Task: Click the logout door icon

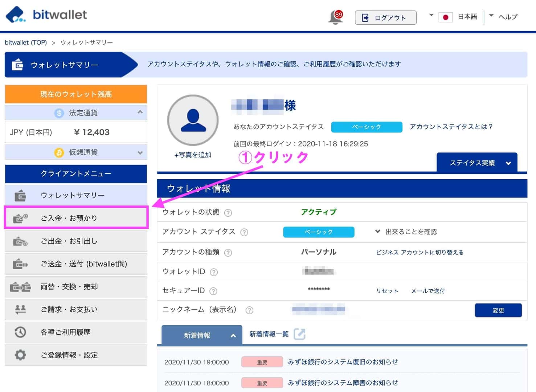Action: pyautogui.click(x=365, y=18)
